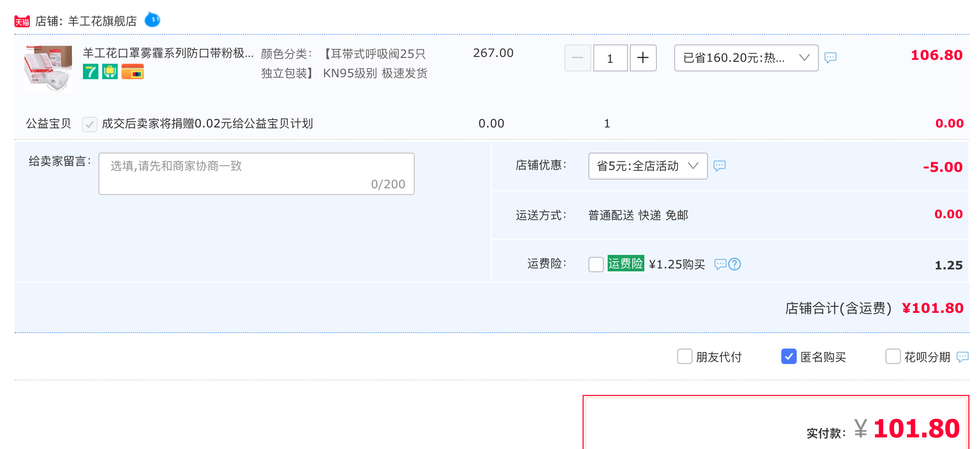This screenshot has width=980, height=449.
Task: Click the item subtotal 106.80
Action: click(937, 55)
